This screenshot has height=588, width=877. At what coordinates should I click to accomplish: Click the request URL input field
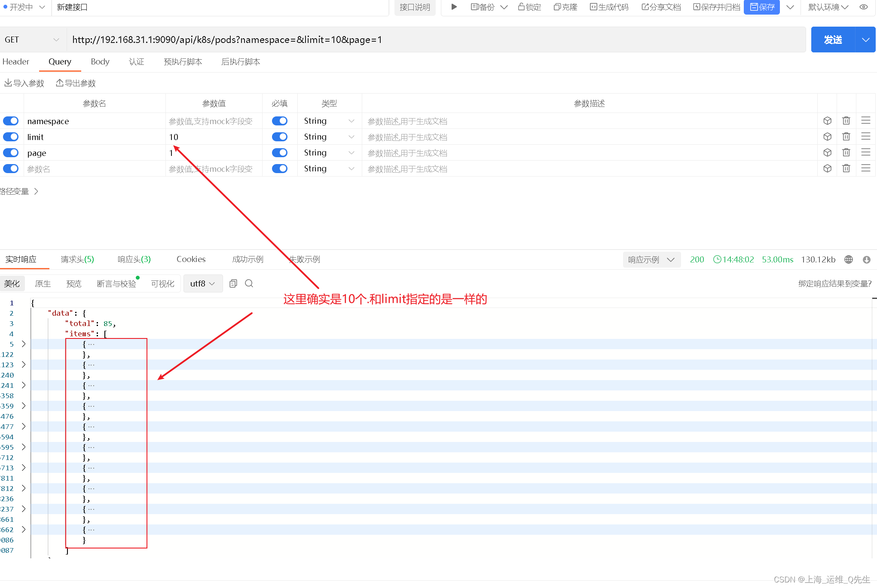[x=436, y=40]
